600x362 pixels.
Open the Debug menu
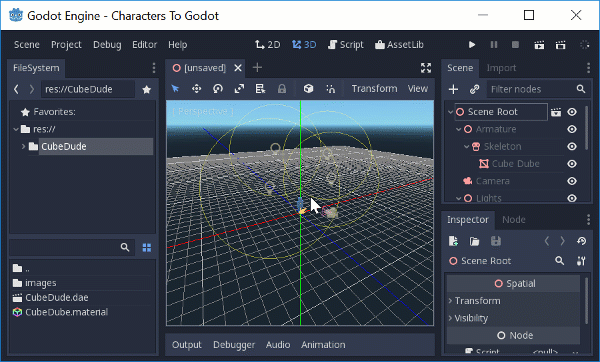[107, 45]
